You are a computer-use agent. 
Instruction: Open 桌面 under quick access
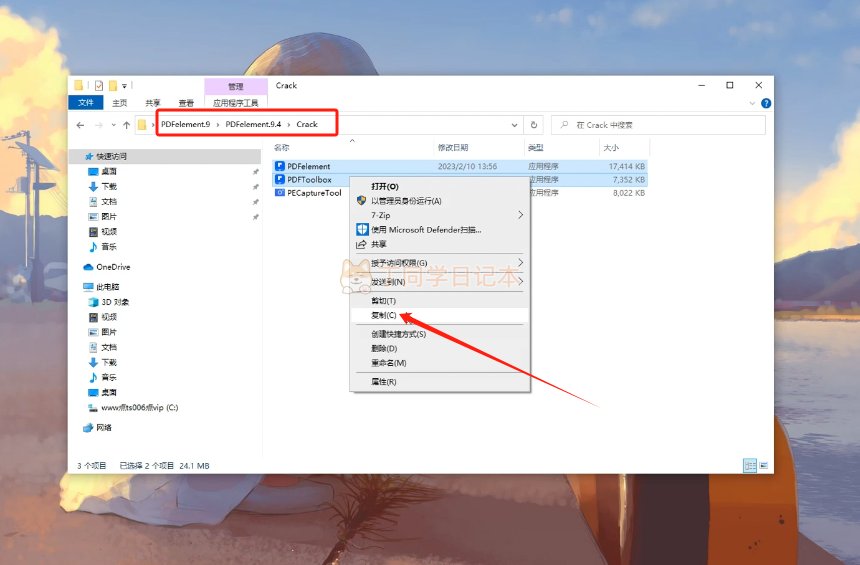109,171
